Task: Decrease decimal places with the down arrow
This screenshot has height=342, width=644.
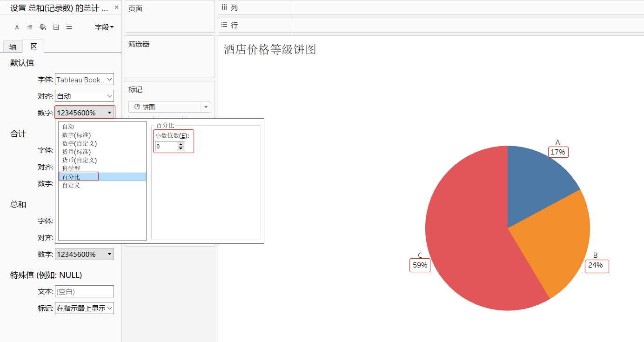Action: (181, 148)
